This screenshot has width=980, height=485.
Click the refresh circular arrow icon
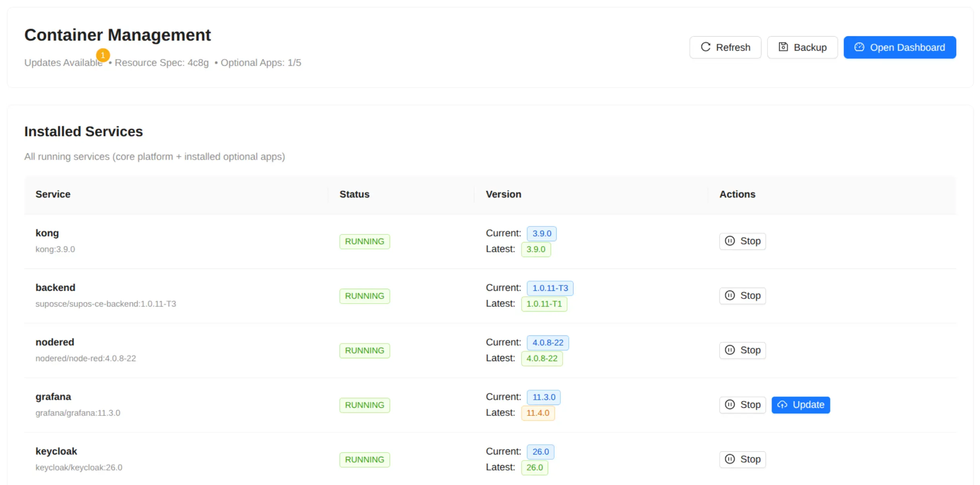pos(705,47)
